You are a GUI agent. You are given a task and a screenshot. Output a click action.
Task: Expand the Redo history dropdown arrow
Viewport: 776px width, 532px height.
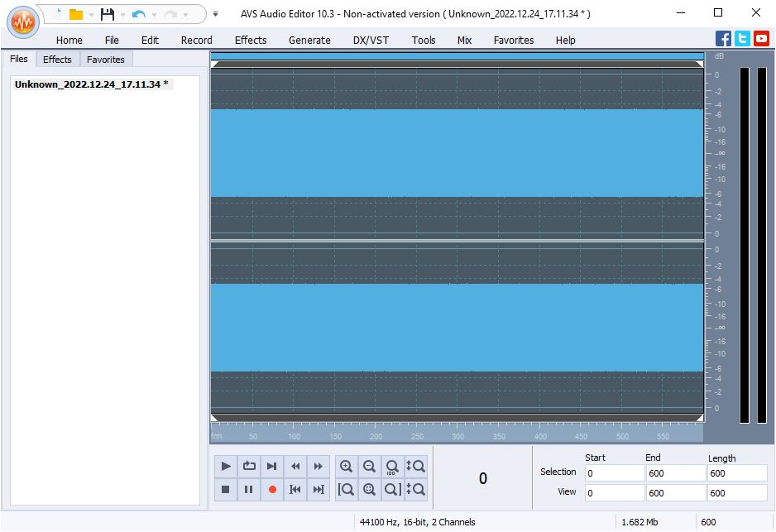coord(185,15)
